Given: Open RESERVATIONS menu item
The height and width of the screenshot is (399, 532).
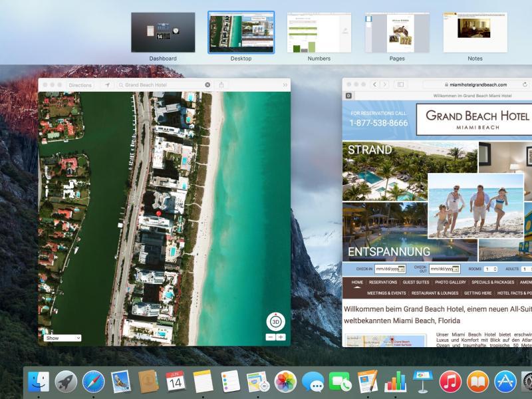Looking at the screenshot, I should pyautogui.click(x=383, y=282).
